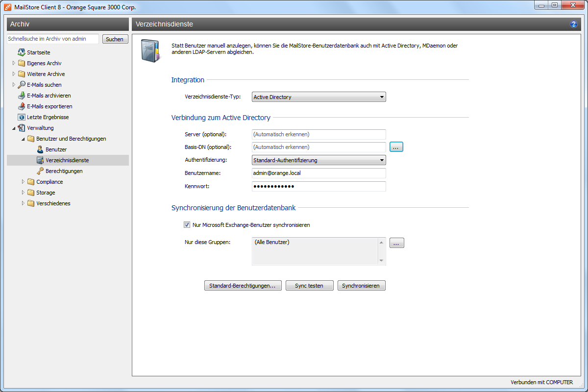Click the E-Mails exportieren icon
Viewport: 588px width, 392px height.
22,106
